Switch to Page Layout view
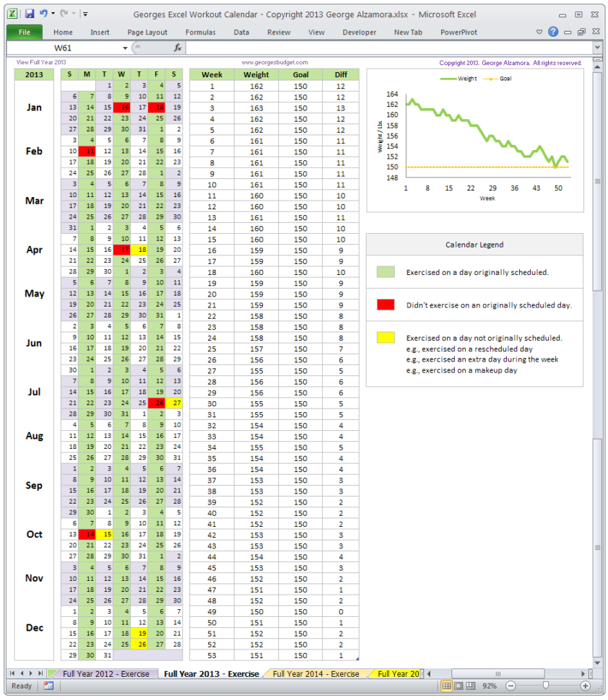Viewport: 608px width, 700px height. 460,684
